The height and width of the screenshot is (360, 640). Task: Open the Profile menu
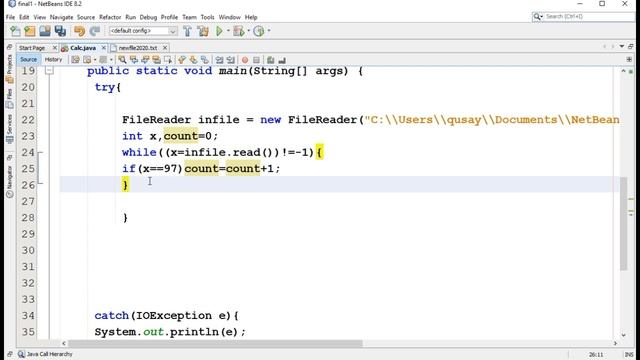(169, 17)
